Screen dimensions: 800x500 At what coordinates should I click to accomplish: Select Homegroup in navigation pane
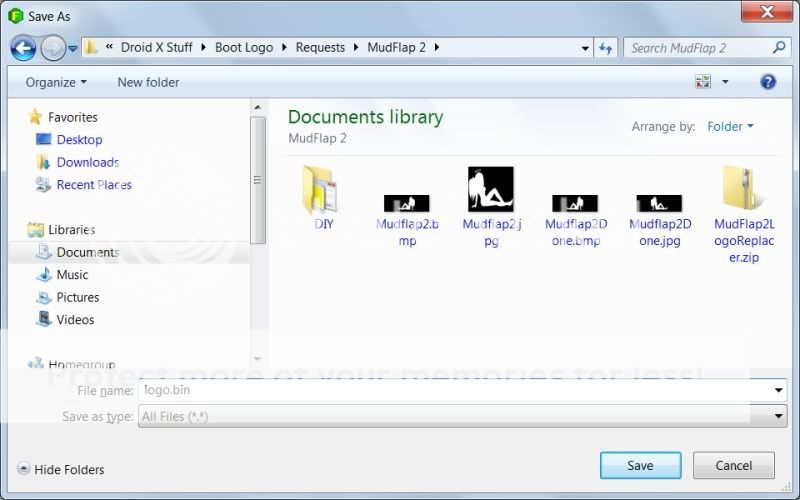coord(82,364)
